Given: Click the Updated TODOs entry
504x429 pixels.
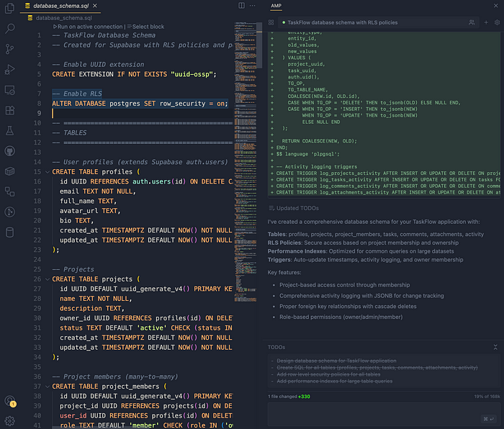Looking at the screenshot, I should [x=294, y=208].
